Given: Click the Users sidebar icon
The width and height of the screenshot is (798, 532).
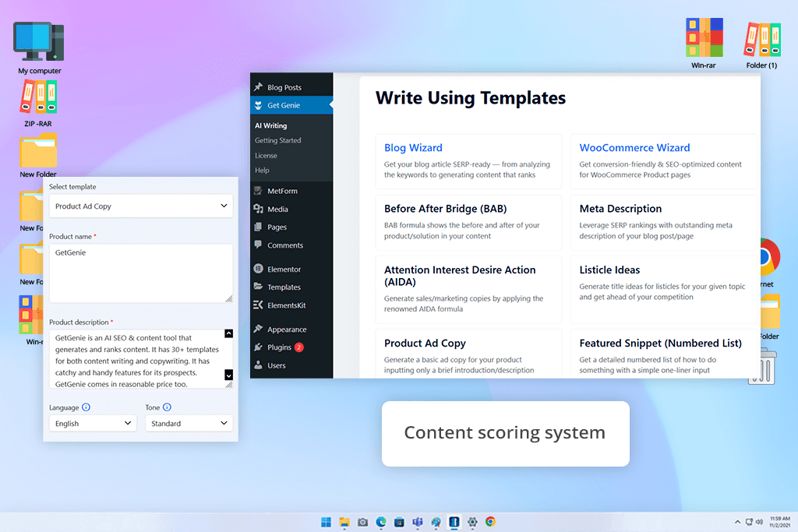Looking at the screenshot, I should pyautogui.click(x=259, y=365).
